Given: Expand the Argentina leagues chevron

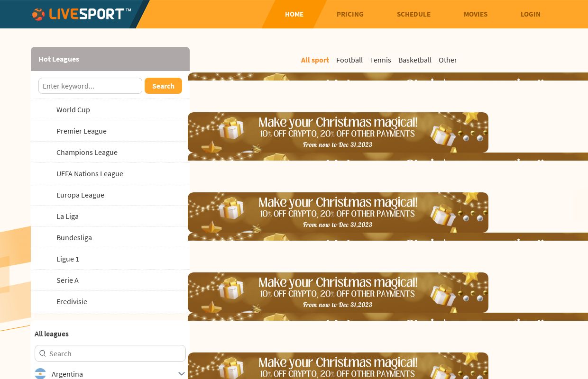Looking at the screenshot, I should pyautogui.click(x=181, y=374).
